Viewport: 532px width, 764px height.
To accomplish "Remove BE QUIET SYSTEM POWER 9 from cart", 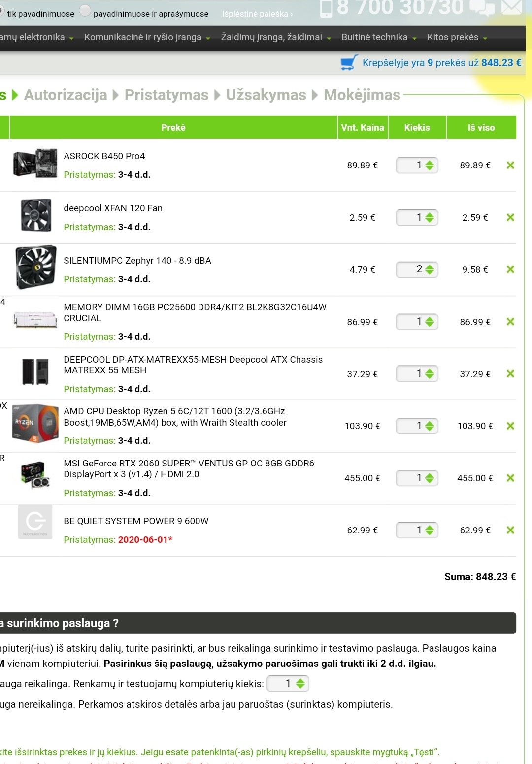I will click(x=510, y=531).
